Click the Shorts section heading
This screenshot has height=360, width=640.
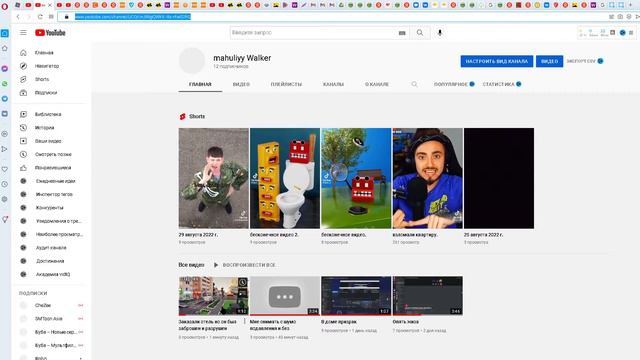click(197, 116)
